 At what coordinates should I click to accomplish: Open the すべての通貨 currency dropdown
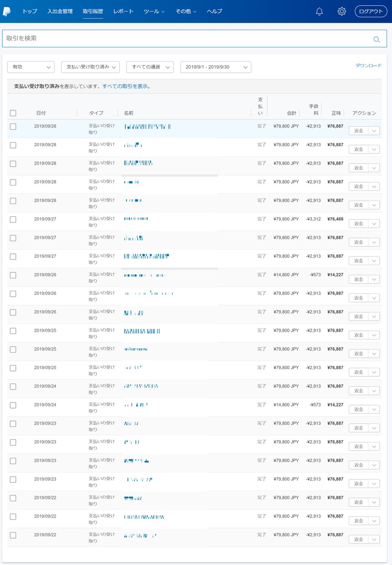pos(150,67)
